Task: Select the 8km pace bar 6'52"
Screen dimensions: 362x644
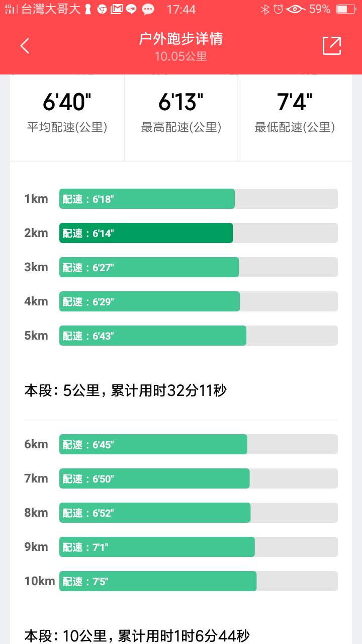Action: point(155,513)
